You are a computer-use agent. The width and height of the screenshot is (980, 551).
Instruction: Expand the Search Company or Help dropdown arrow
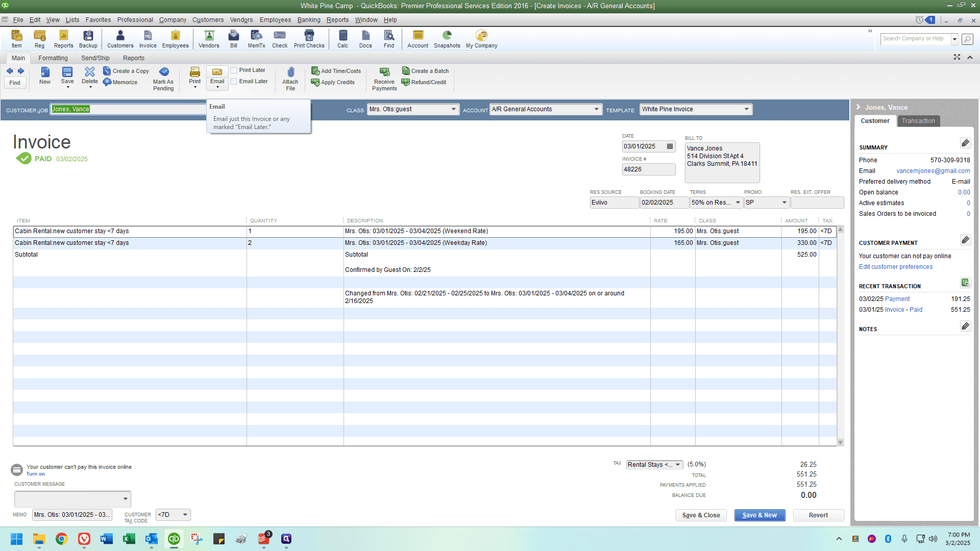point(954,39)
